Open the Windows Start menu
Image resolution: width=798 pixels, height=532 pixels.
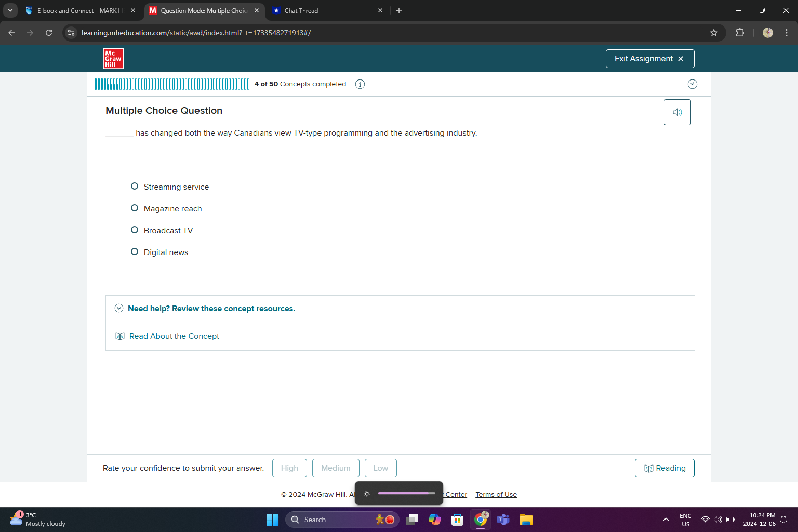point(272,520)
